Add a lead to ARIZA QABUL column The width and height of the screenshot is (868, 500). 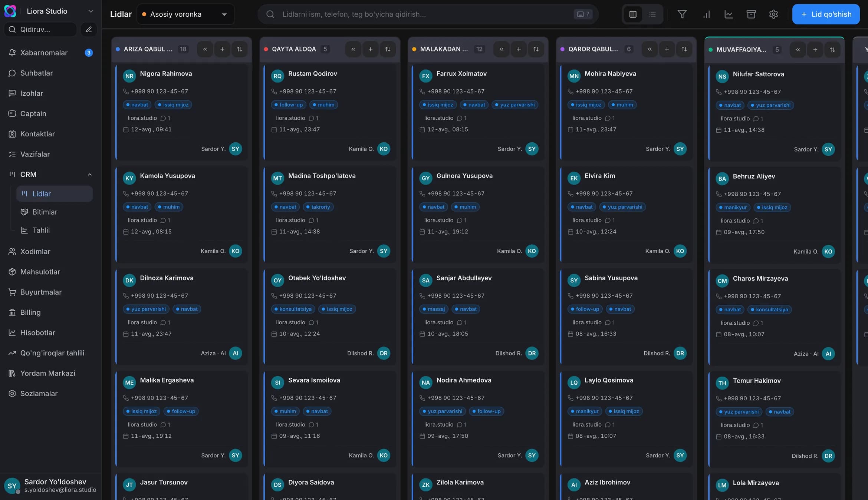pyautogui.click(x=222, y=49)
